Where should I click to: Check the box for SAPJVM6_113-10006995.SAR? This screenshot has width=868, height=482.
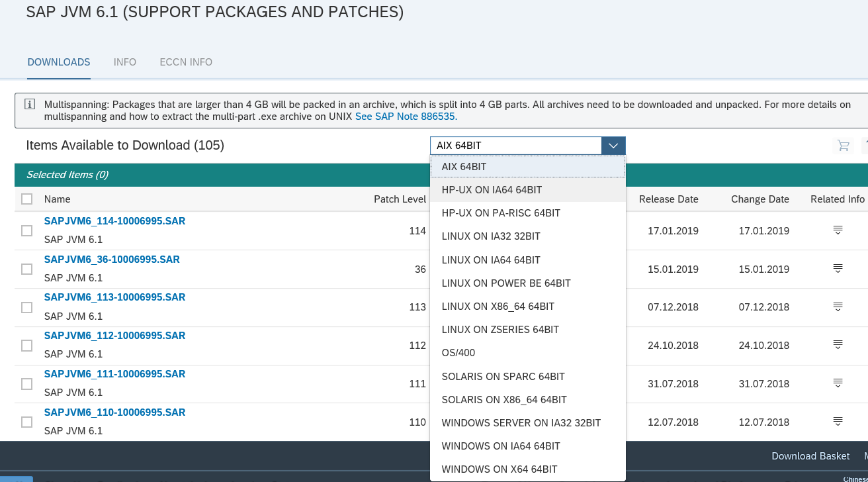pyautogui.click(x=26, y=307)
